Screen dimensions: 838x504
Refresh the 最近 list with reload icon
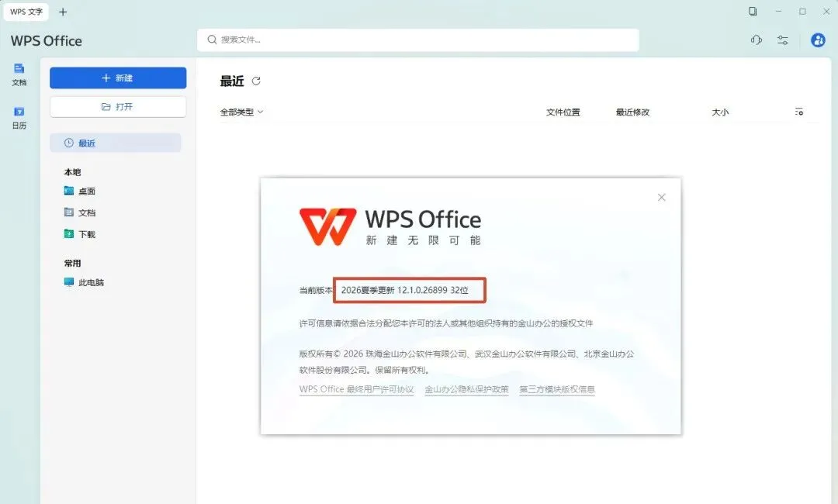(x=256, y=81)
